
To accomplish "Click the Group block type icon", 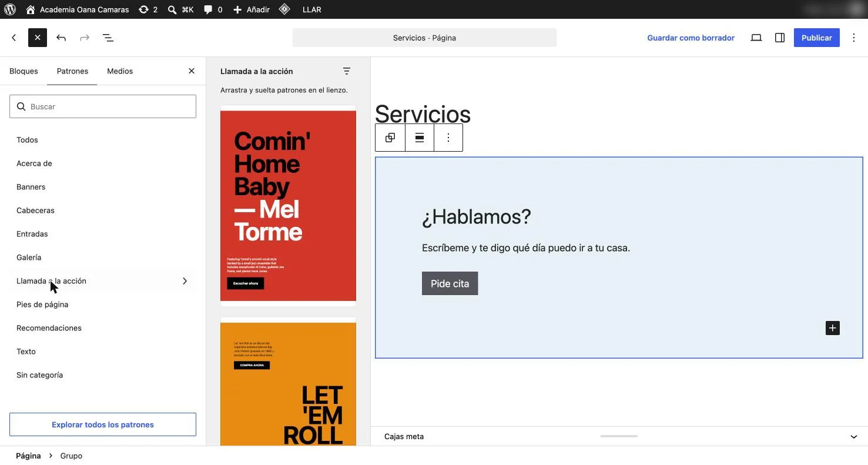I will point(390,138).
